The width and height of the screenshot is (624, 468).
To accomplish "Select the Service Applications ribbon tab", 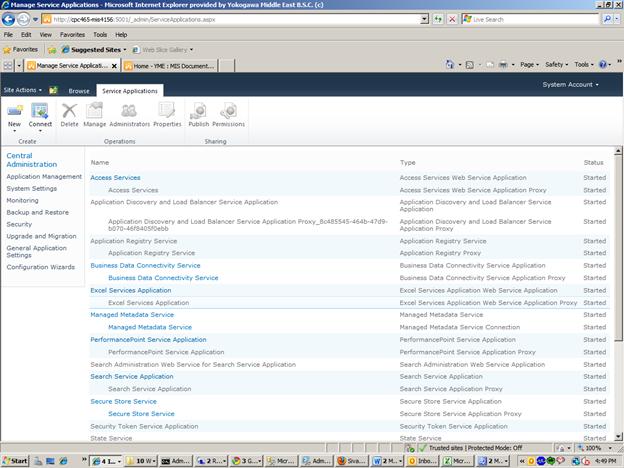I will [130, 91].
